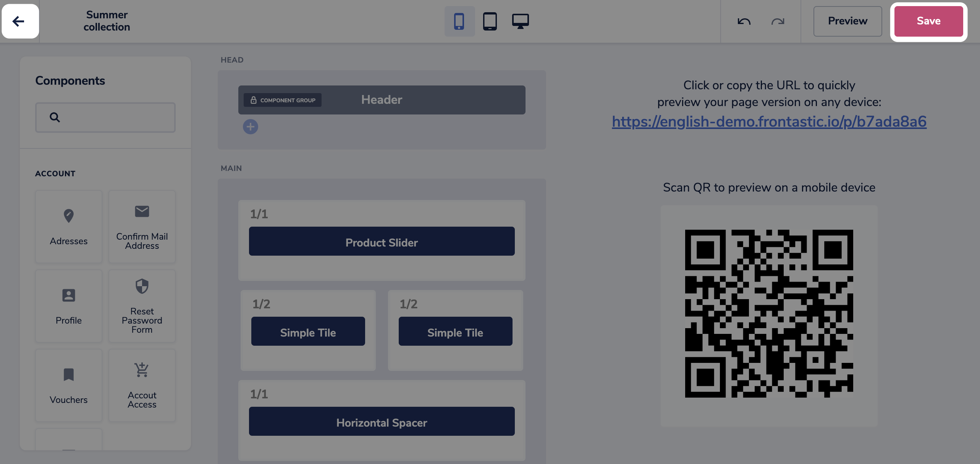980x464 pixels.
Task: Click the Components panel heading
Action: click(70, 81)
